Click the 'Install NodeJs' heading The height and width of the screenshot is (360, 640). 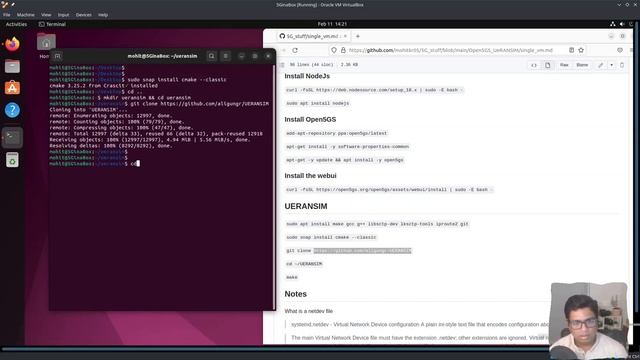[307, 76]
